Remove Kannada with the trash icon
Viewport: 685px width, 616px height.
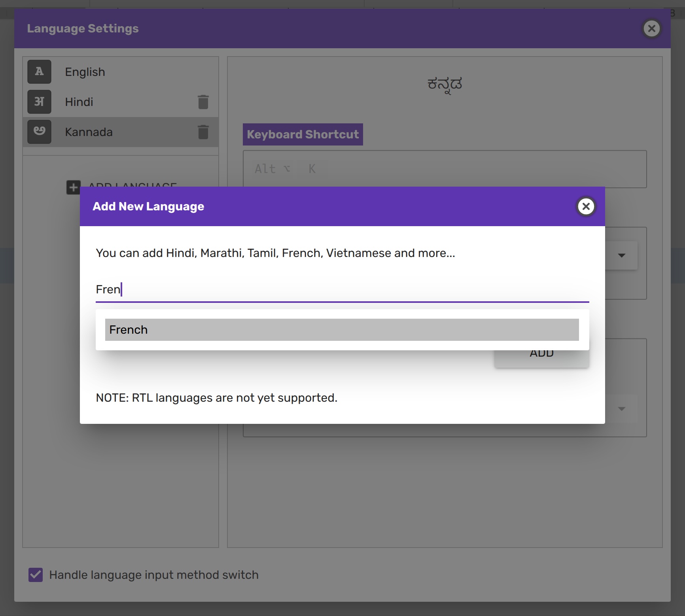tap(203, 132)
